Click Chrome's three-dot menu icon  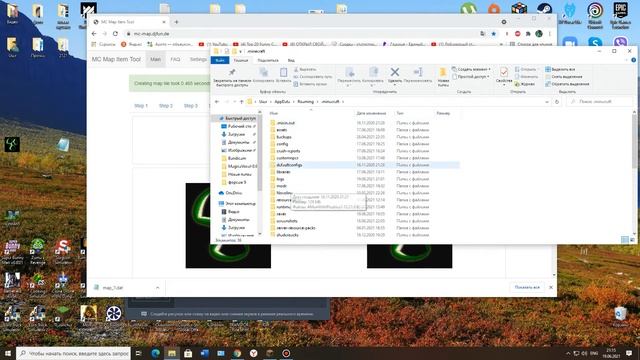[x=550, y=34]
